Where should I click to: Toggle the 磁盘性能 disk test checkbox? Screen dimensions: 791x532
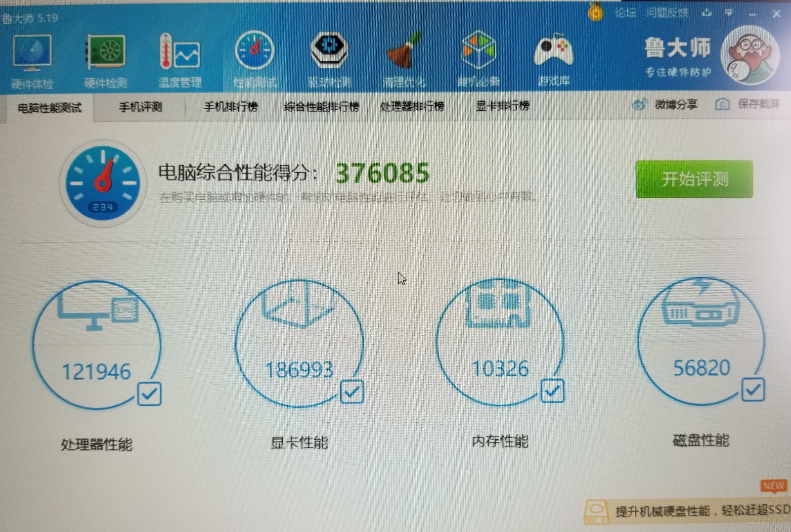pyautogui.click(x=753, y=390)
